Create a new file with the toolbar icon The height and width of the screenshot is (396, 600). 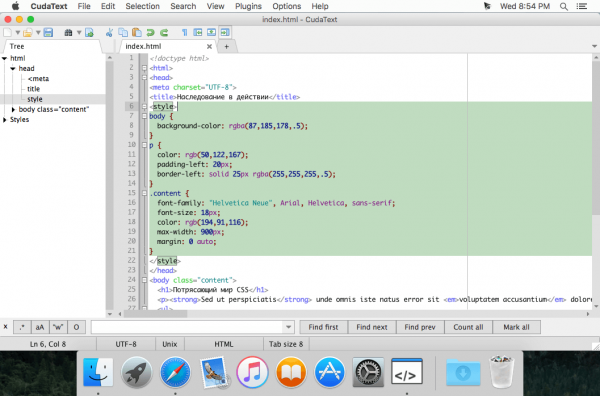pos(7,33)
